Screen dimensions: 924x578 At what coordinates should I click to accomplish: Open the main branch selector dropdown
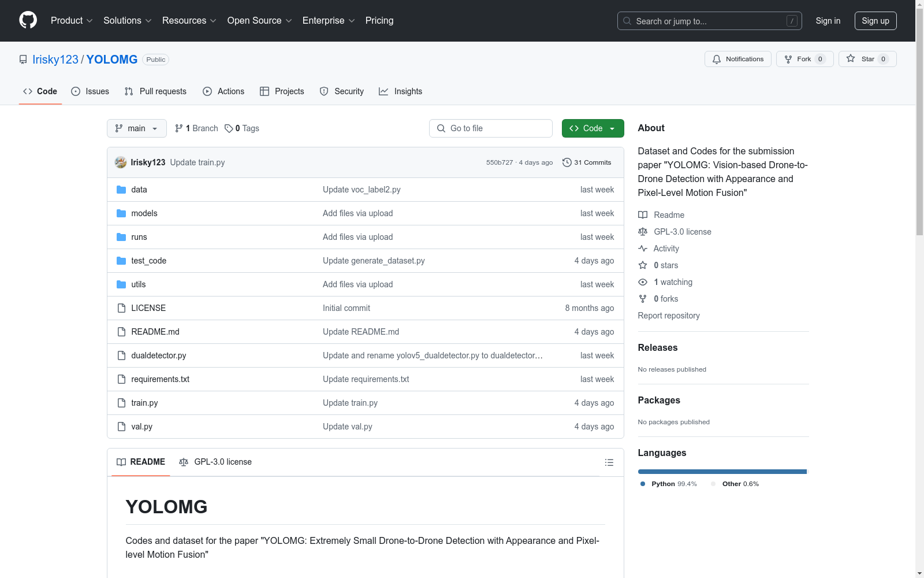point(137,128)
